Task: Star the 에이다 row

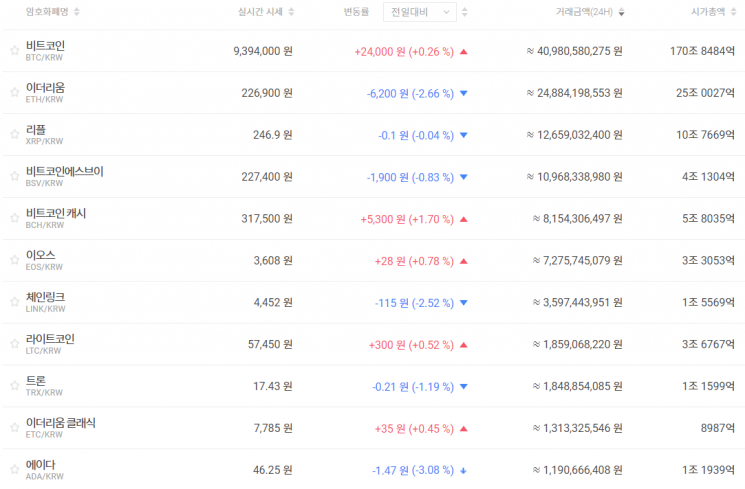Action: click(15, 470)
